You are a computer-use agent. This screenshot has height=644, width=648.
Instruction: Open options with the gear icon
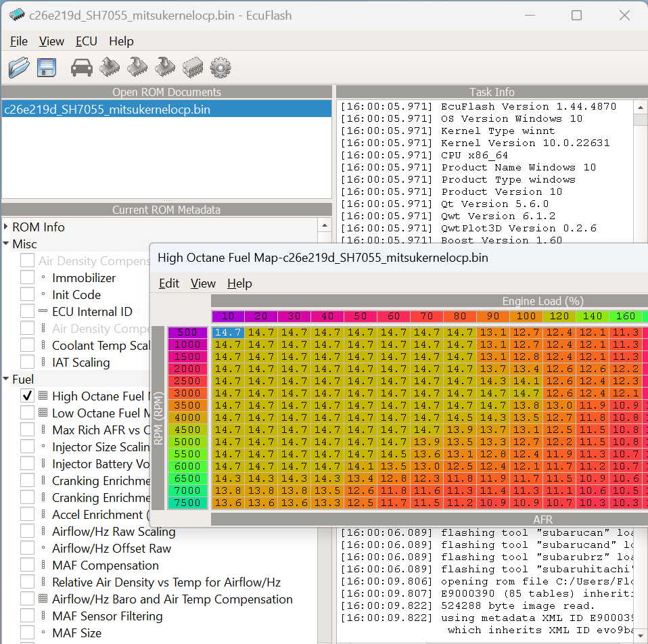coord(221,67)
